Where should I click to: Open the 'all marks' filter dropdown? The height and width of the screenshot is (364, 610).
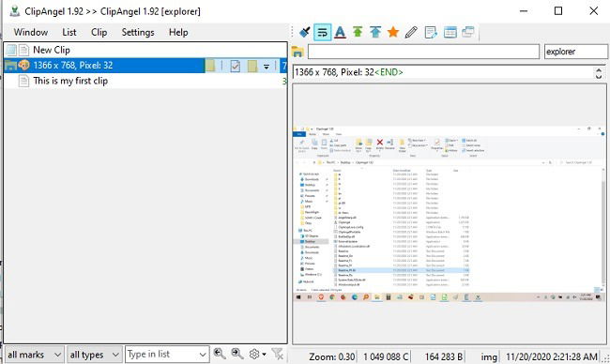pos(34,355)
